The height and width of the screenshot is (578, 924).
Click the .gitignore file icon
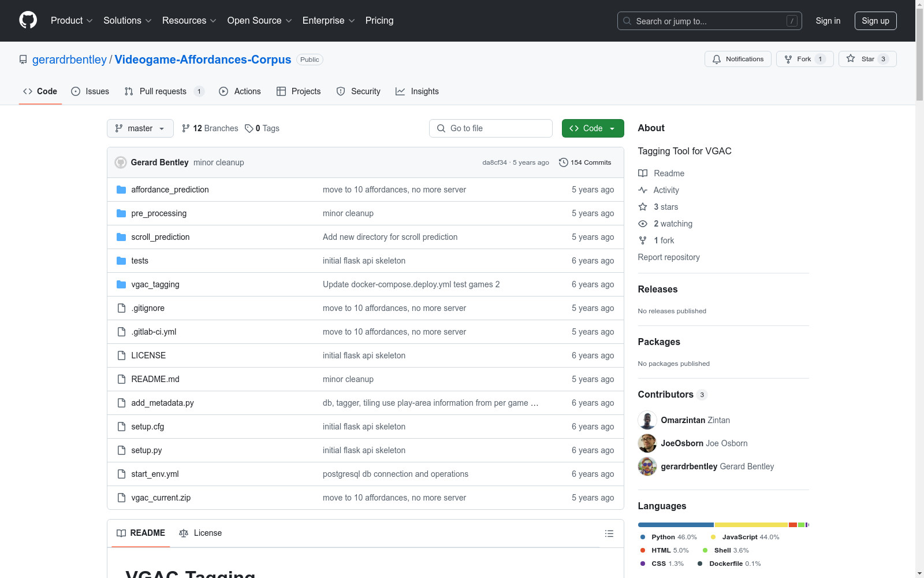pyautogui.click(x=121, y=308)
